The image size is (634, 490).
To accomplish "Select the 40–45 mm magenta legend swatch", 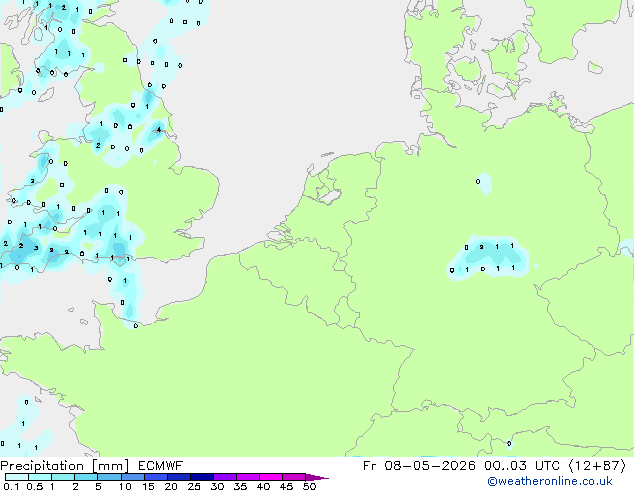I will [x=271, y=477].
